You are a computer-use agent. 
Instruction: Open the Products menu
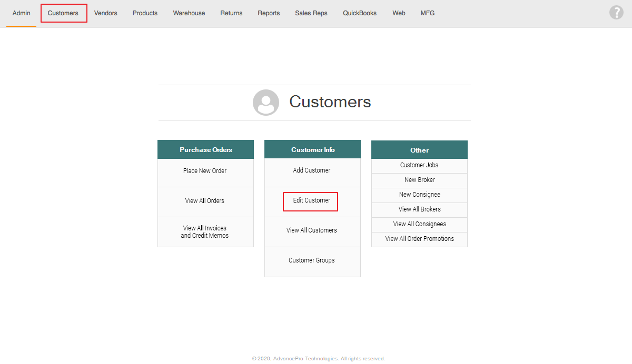click(x=145, y=13)
